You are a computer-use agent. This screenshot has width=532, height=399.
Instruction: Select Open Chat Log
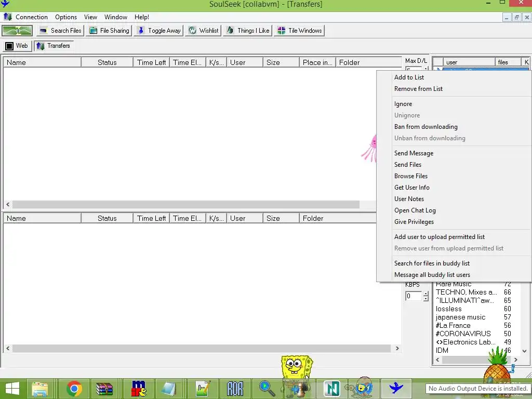[x=454, y=210]
